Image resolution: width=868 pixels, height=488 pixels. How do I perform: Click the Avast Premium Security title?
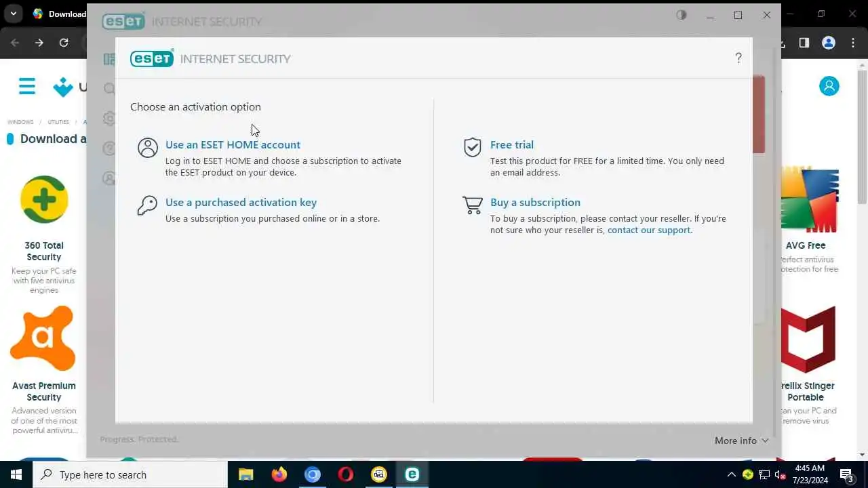[44, 391]
